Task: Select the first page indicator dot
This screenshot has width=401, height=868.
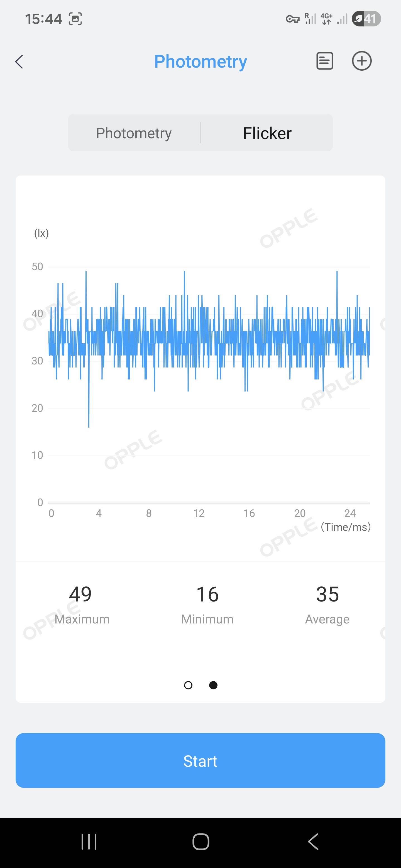Action: pyautogui.click(x=188, y=685)
